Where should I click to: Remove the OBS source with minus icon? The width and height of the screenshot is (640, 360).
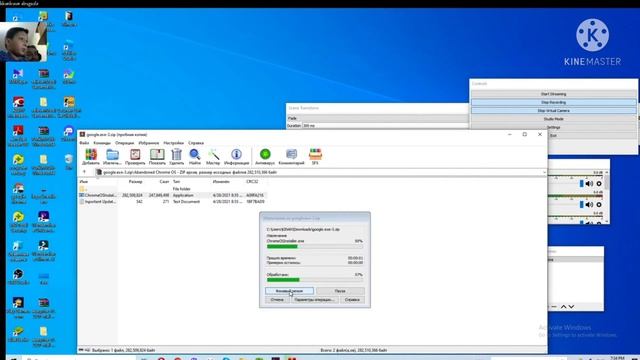tap(554, 307)
